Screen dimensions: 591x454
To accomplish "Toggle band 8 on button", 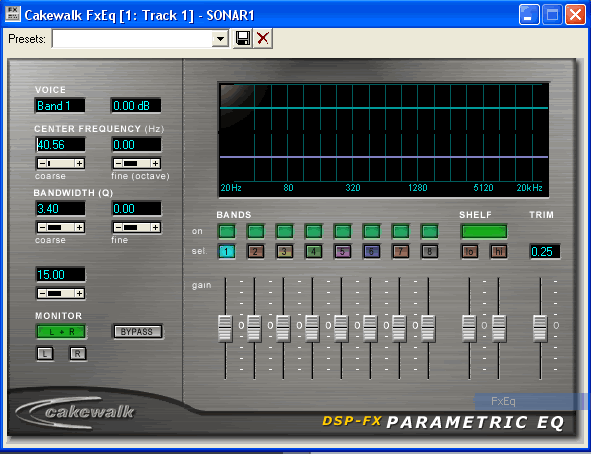I will (430, 231).
